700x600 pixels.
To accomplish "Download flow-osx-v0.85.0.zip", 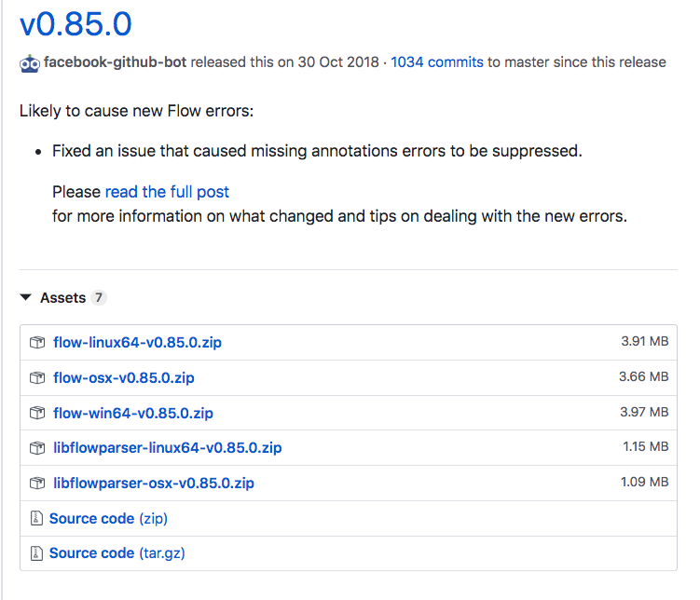I will [124, 377].
